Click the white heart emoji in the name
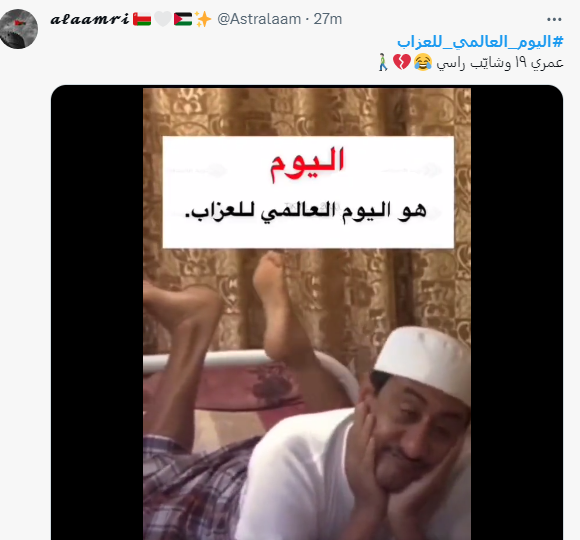The height and width of the screenshot is (540, 580). coord(163,19)
